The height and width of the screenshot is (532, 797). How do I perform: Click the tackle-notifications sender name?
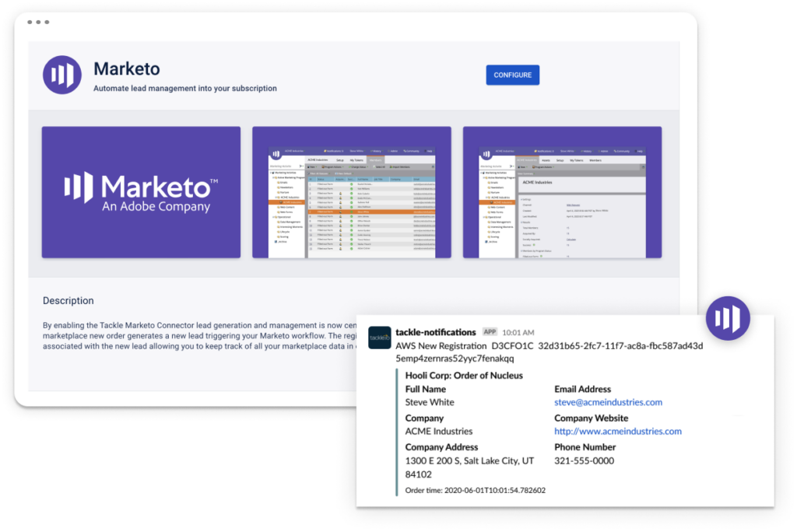click(x=436, y=332)
